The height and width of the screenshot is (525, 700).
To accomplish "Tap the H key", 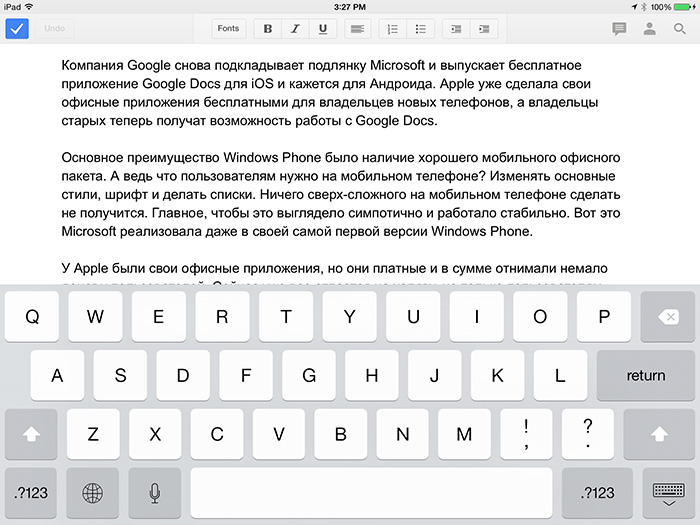I will tap(372, 375).
